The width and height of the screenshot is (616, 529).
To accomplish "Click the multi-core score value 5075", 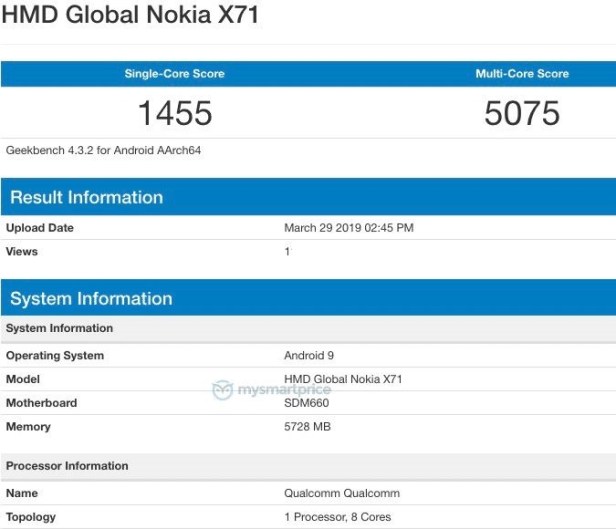I will click(522, 113).
